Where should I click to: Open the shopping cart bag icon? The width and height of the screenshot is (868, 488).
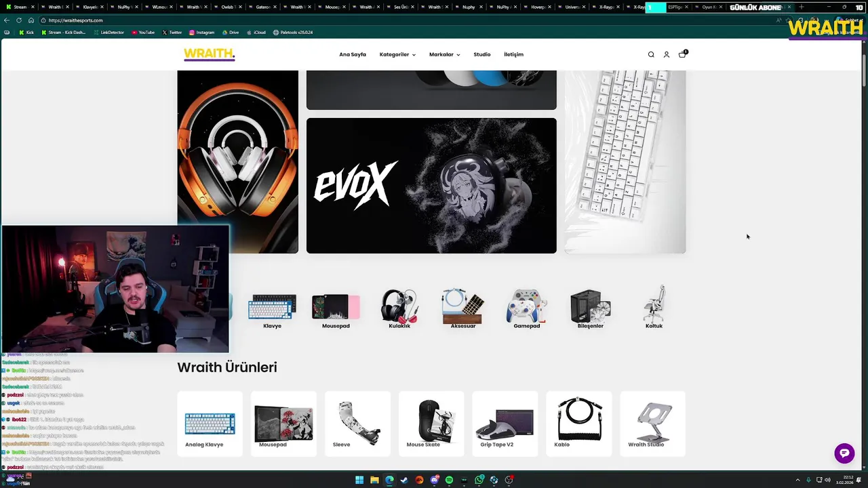coord(682,54)
